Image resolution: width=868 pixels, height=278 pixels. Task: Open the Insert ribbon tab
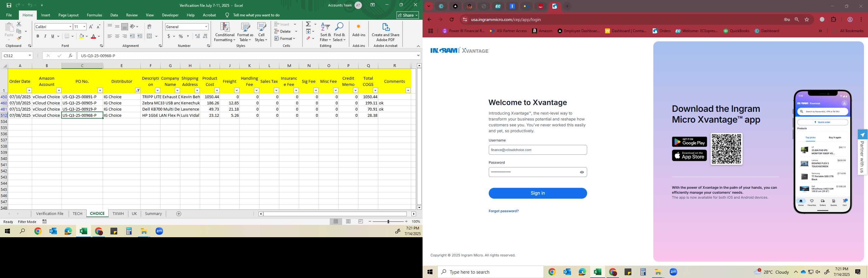tap(45, 15)
